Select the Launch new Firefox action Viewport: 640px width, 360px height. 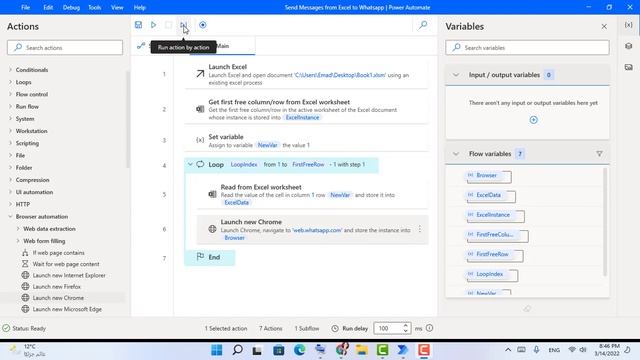(x=57, y=287)
